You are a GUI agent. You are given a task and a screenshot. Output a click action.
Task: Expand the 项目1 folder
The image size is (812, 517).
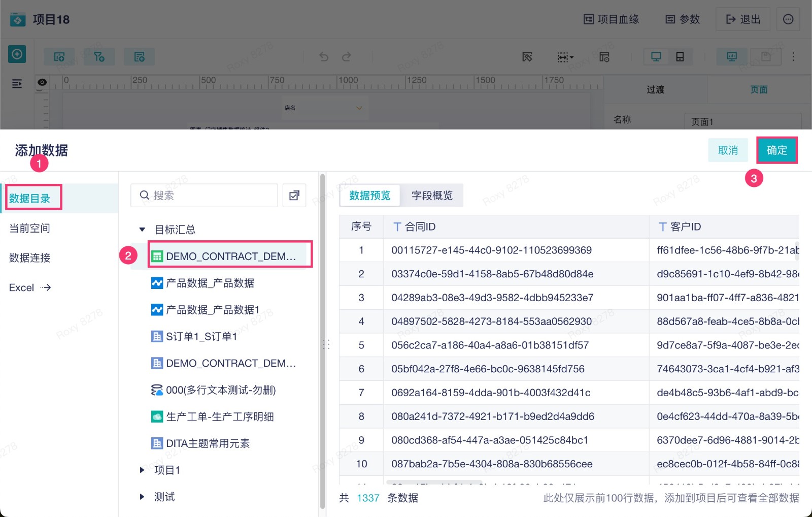(x=142, y=470)
